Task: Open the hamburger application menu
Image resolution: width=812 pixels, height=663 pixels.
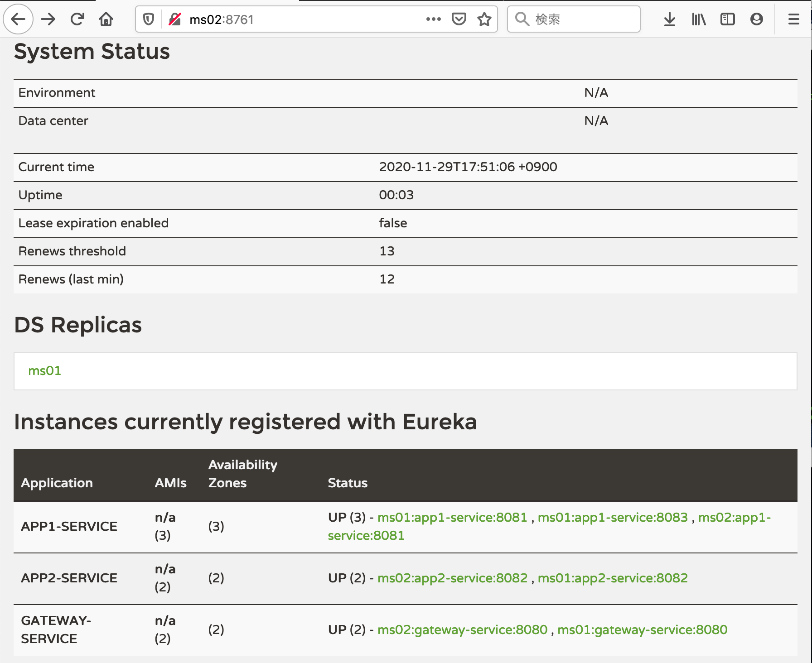Action: click(x=793, y=19)
